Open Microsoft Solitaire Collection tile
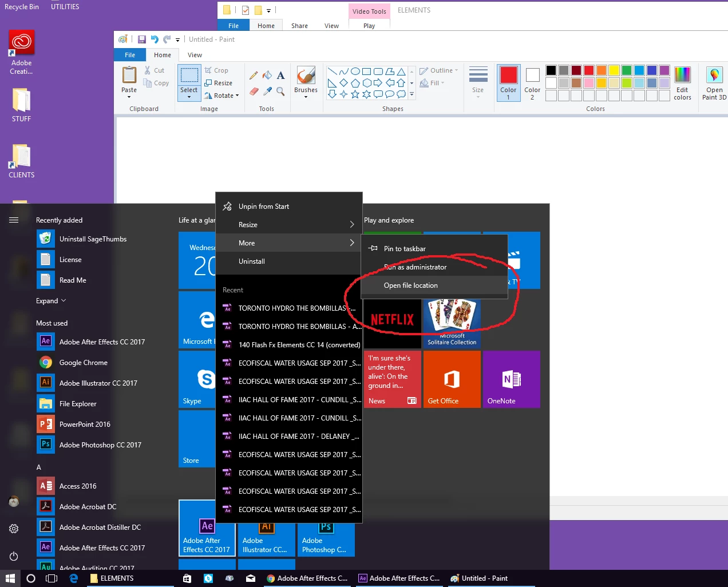This screenshot has height=587, width=728. [452, 323]
